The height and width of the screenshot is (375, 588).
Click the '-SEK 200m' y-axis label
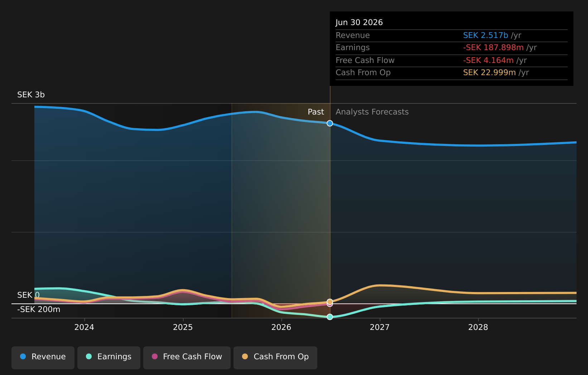pos(39,310)
